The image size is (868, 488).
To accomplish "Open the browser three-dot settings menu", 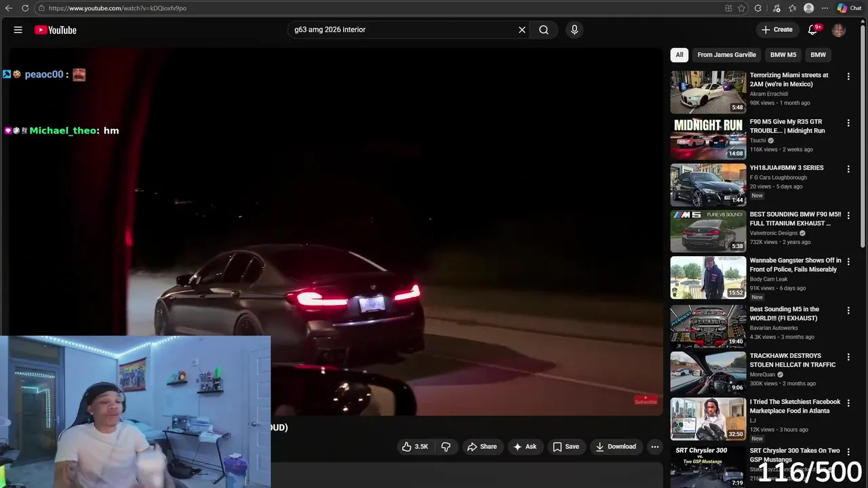I will coord(825,8).
